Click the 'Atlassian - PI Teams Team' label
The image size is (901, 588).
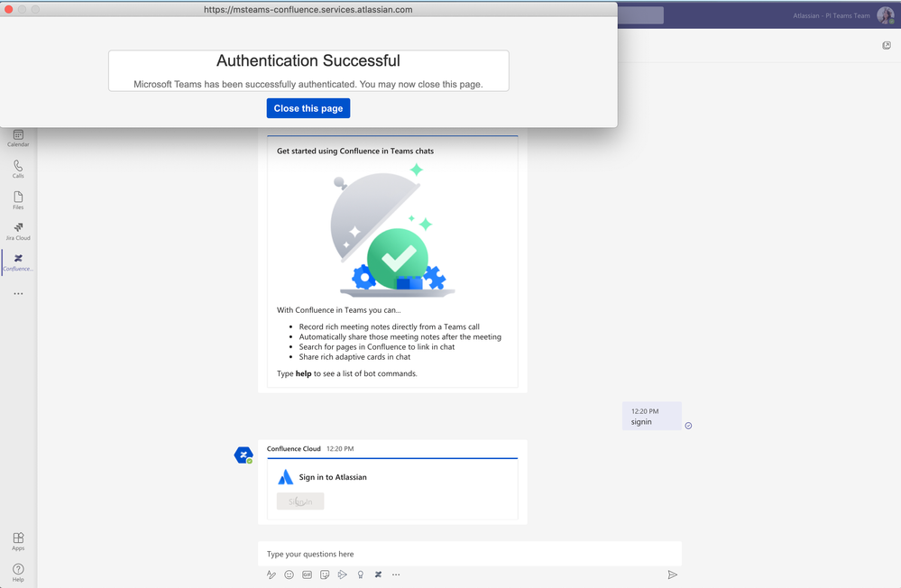click(832, 15)
